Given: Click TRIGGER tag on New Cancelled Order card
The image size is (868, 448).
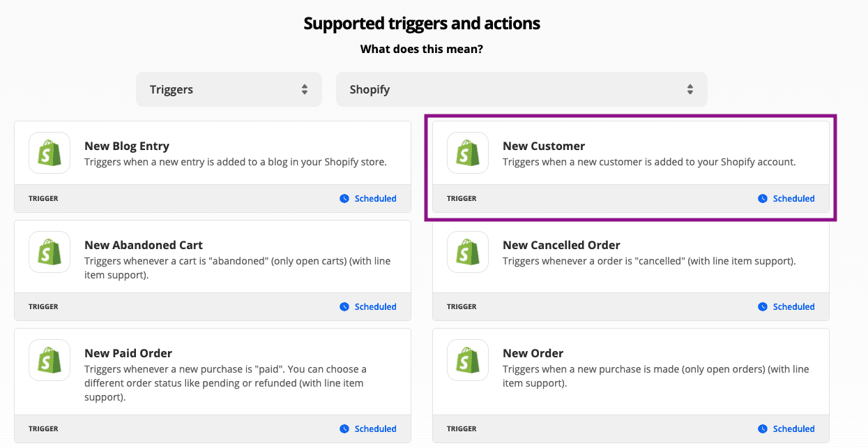Looking at the screenshot, I should pos(462,307).
